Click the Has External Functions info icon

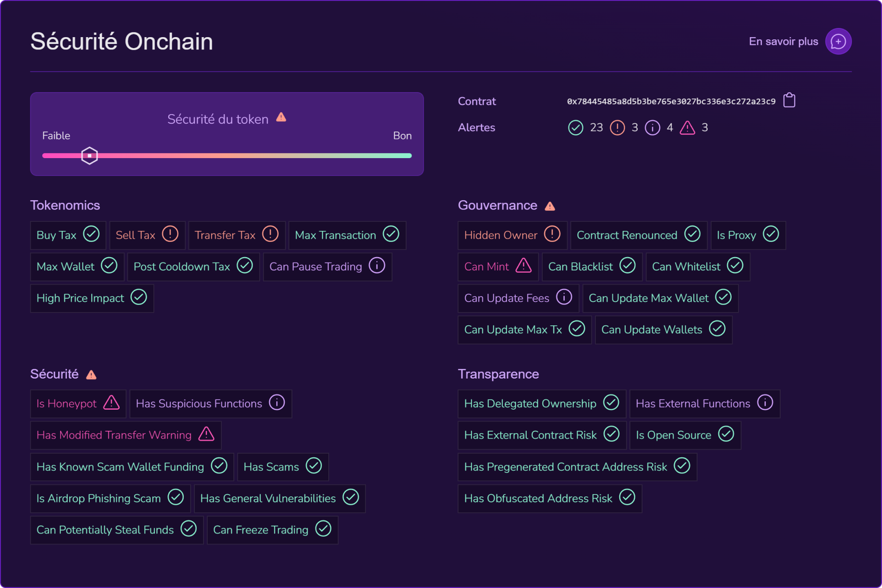point(765,403)
